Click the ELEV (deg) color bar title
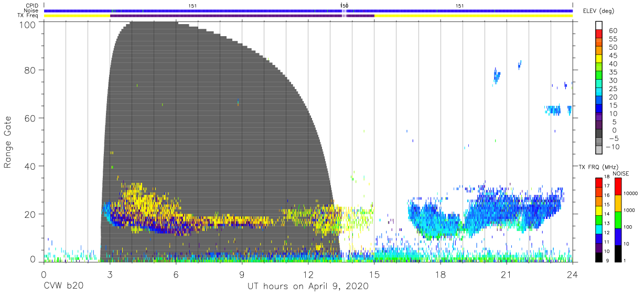Screen dimensions: 644x297 [x=598, y=11]
